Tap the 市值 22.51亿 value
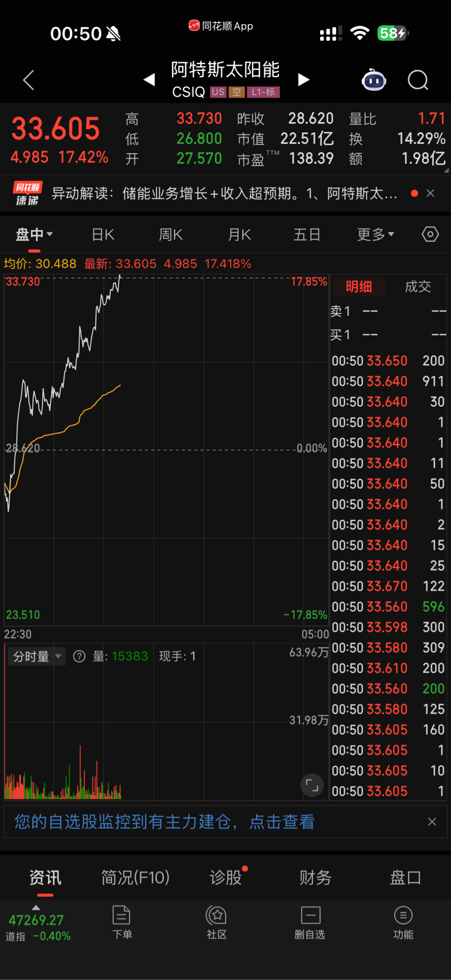 pyautogui.click(x=307, y=139)
